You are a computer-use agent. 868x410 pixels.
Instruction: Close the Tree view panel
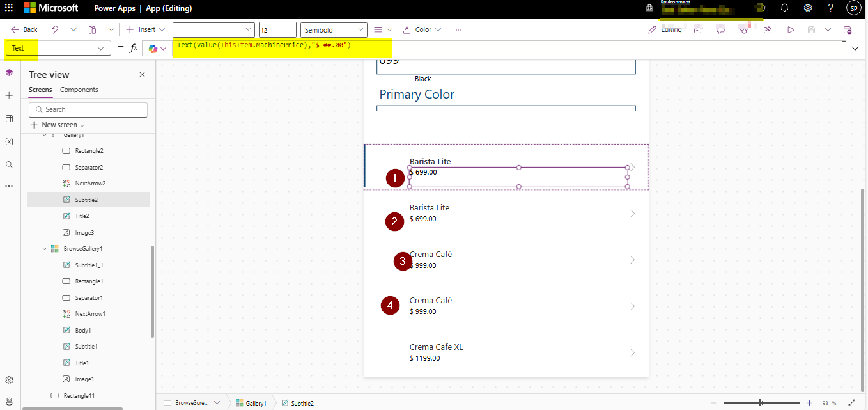point(142,75)
